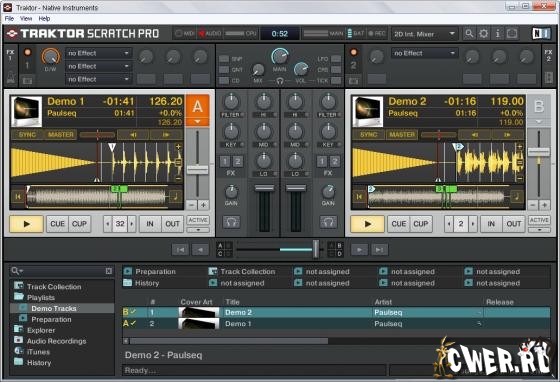Click CUE on Deck A
This screenshot has width=560, height=382.
click(58, 224)
